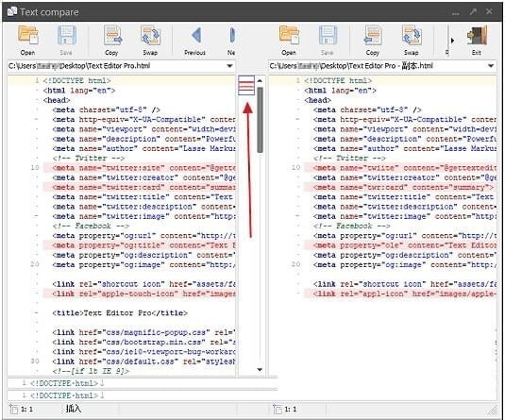Expand right toolbar overflow arrow

click(x=452, y=41)
